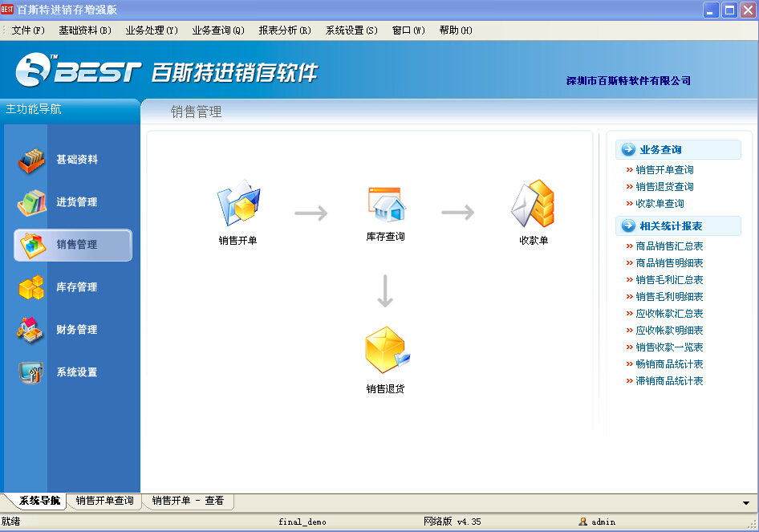Click the 相关统计报表 section header
The image size is (759, 532).
pyautogui.click(x=678, y=225)
